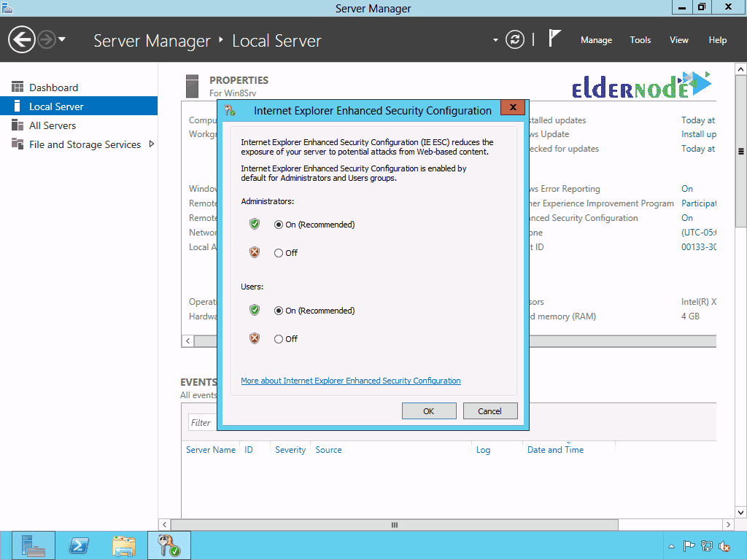Click the Dashboard grid icon
This screenshot has height=560, width=747.
click(18, 87)
